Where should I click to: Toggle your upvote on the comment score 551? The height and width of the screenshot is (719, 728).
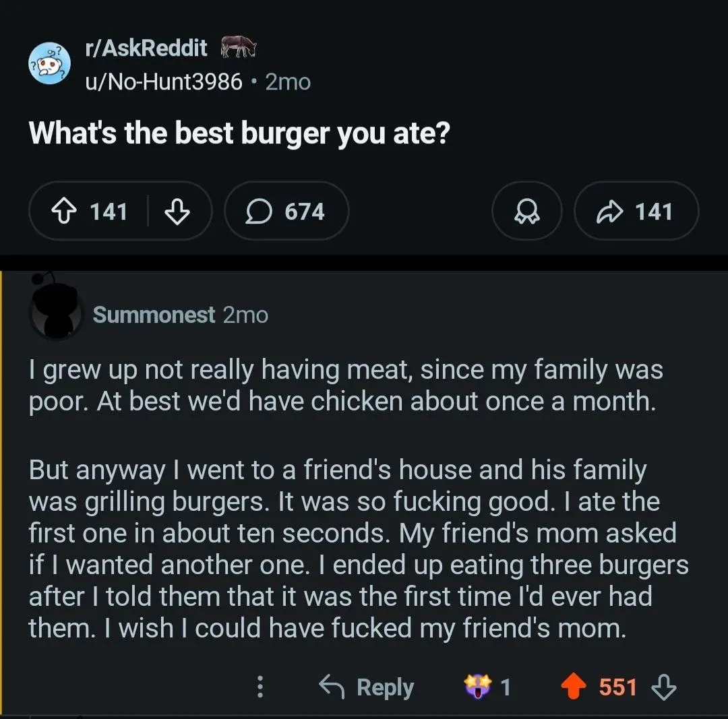click(618, 687)
